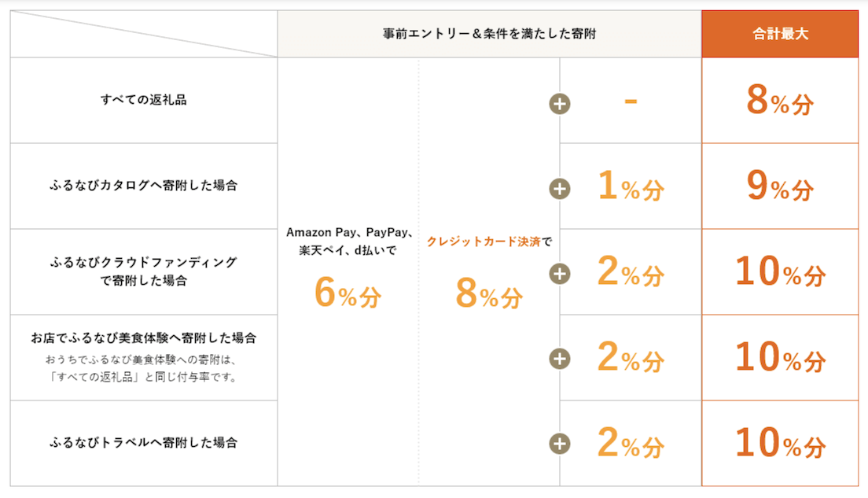The height and width of the screenshot is (498, 868).
Task: Click the 6%分 payment rate value
Action: pyautogui.click(x=348, y=293)
